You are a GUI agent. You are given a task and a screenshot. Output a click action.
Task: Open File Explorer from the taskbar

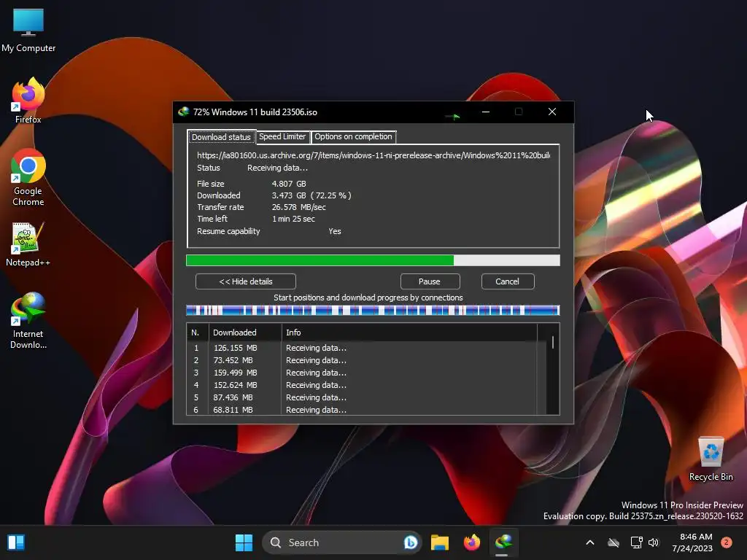pos(440,542)
